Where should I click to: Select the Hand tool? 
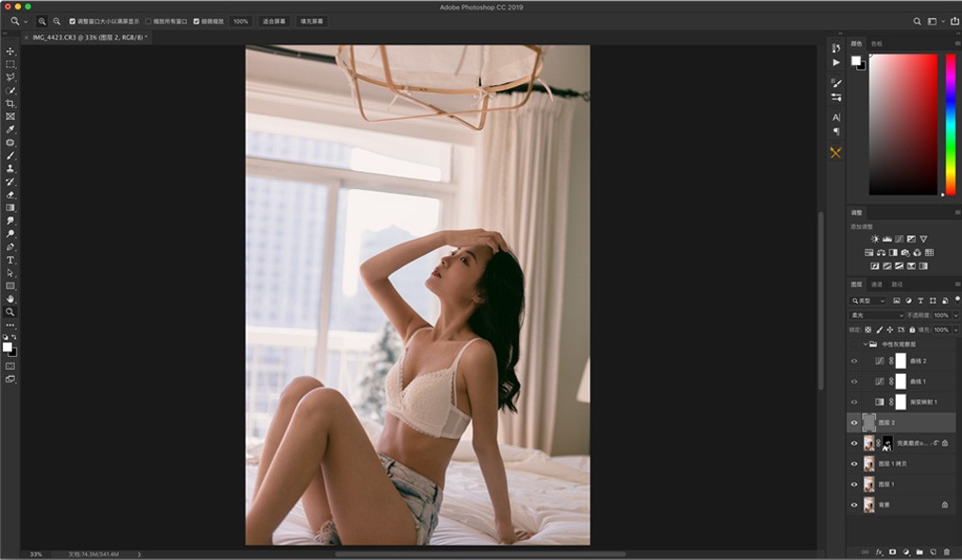9,298
